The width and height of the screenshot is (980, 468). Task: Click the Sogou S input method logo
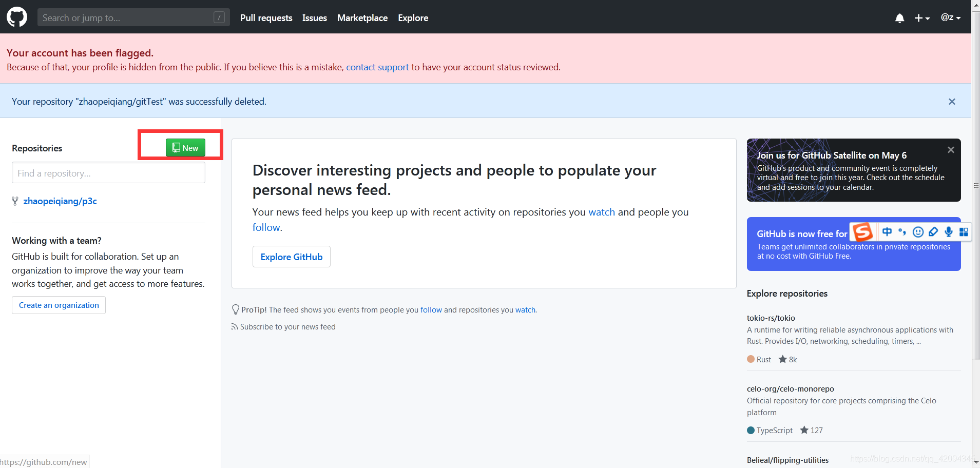pos(862,232)
